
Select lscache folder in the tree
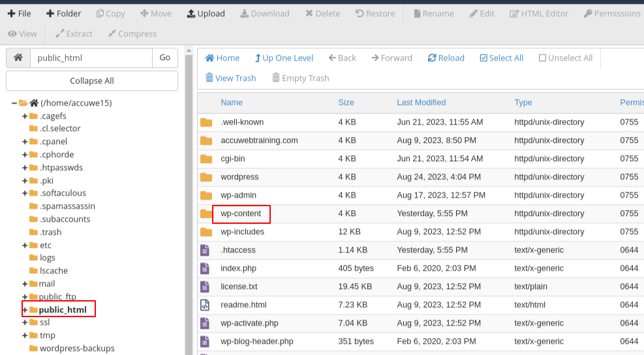coord(54,271)
